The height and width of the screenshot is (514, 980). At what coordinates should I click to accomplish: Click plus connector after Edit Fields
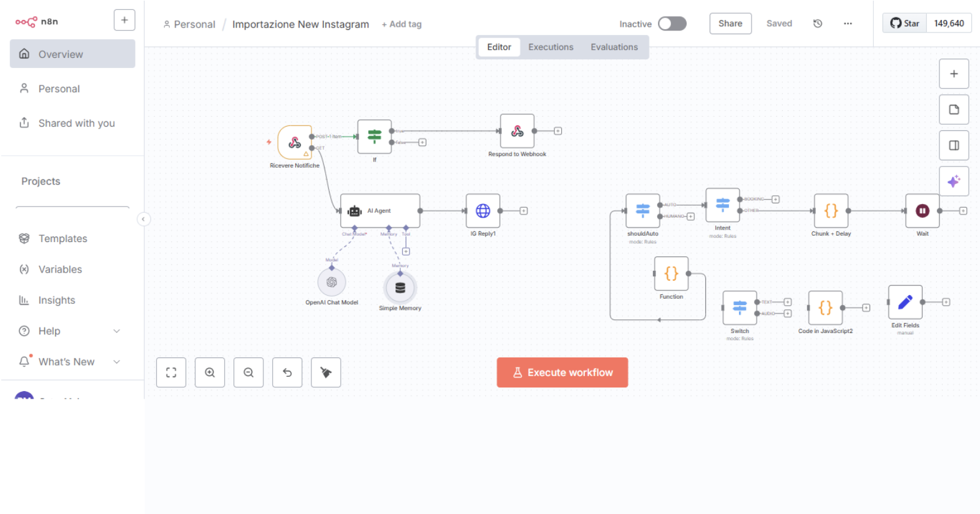tap(946, 302)
